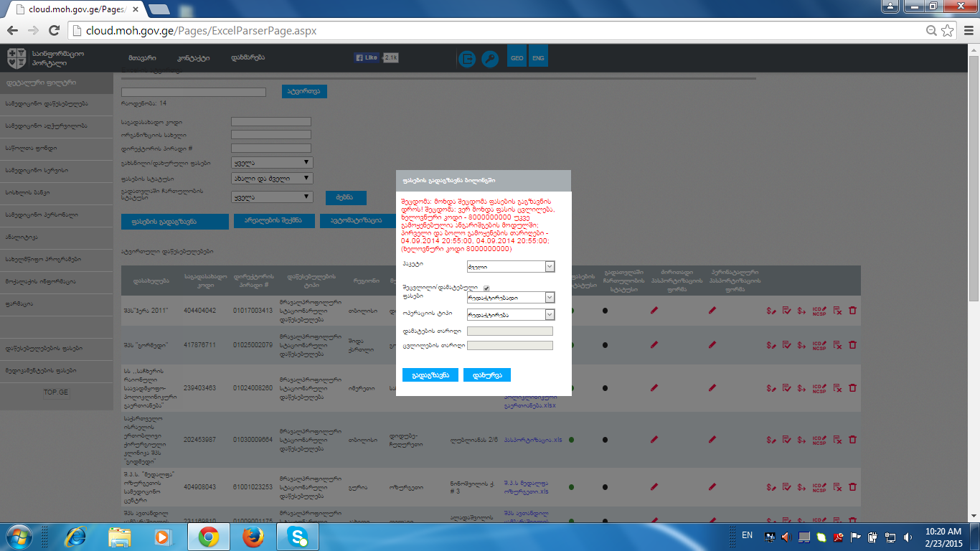Open the პაკეტი dropdown in dialog
The image size is (980, 551).
[510, 267]
